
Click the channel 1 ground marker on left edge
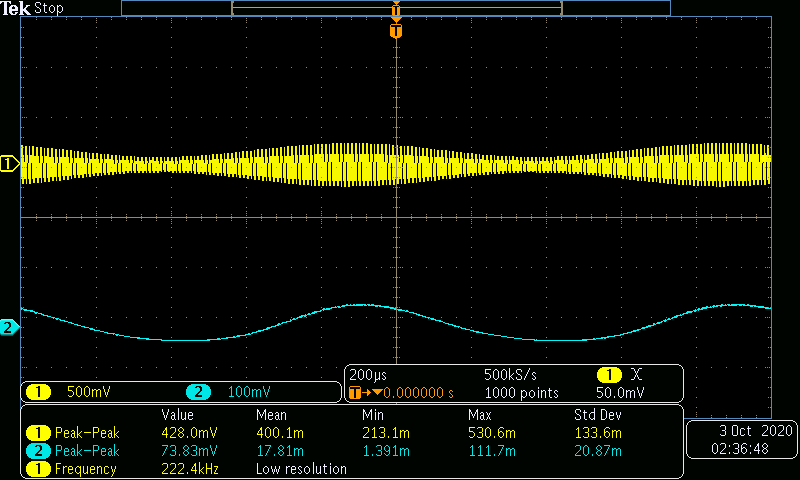(10, 164)
